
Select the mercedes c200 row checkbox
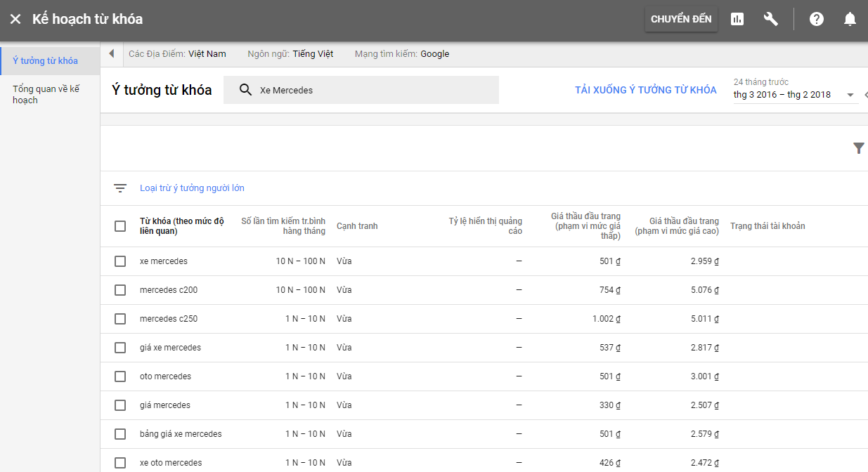[120, 290]
